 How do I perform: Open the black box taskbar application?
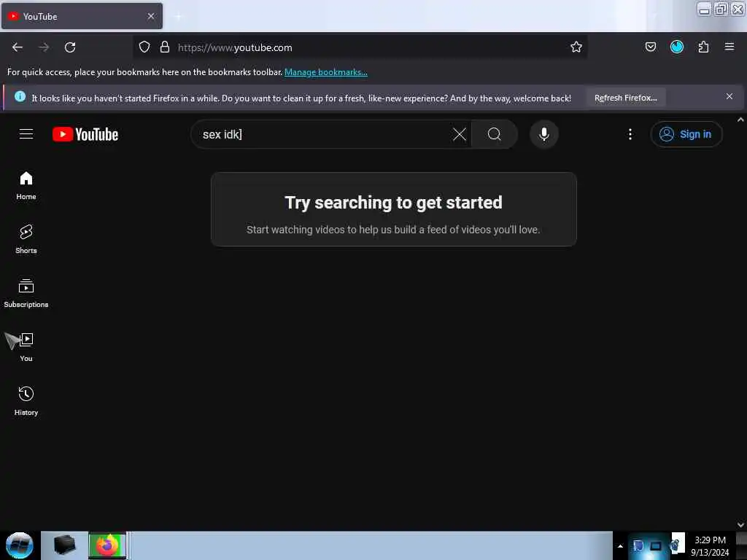(64, 545)
